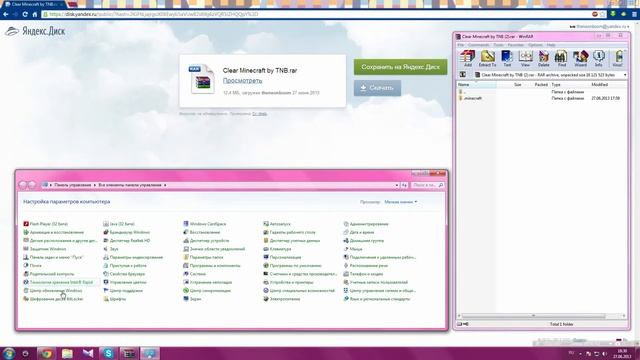Click Extract To in WinRAR toolbar
The width and height of the screenshot is (640, 360).
pyautogui.click(x=487, y=58)
